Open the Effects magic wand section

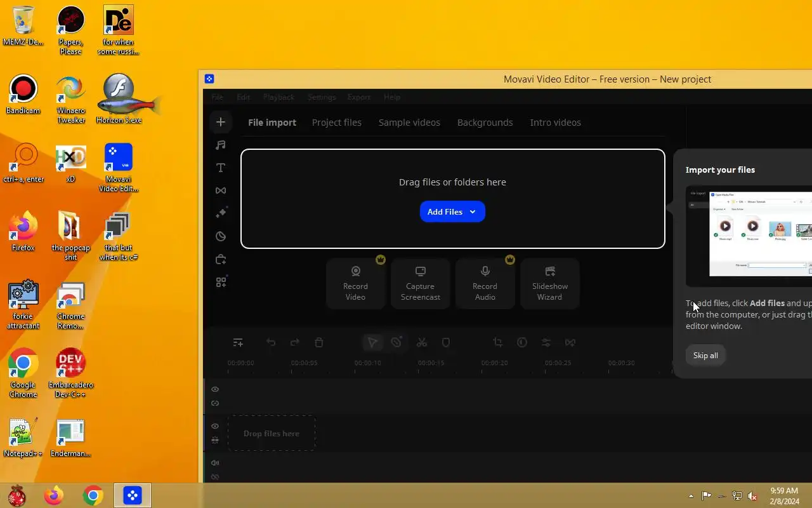click(x=221, y=213)
